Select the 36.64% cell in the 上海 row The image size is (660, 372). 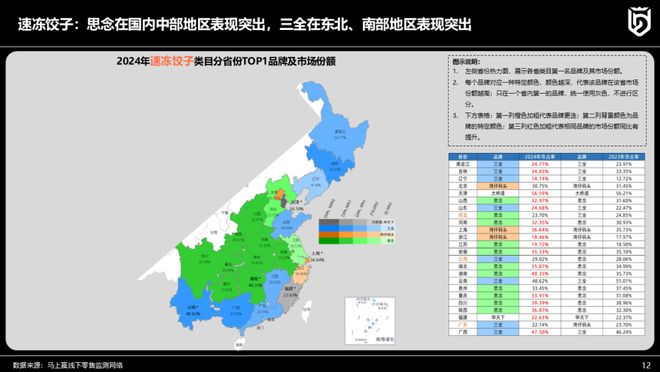pyautogui.click(x=540, y=230)
